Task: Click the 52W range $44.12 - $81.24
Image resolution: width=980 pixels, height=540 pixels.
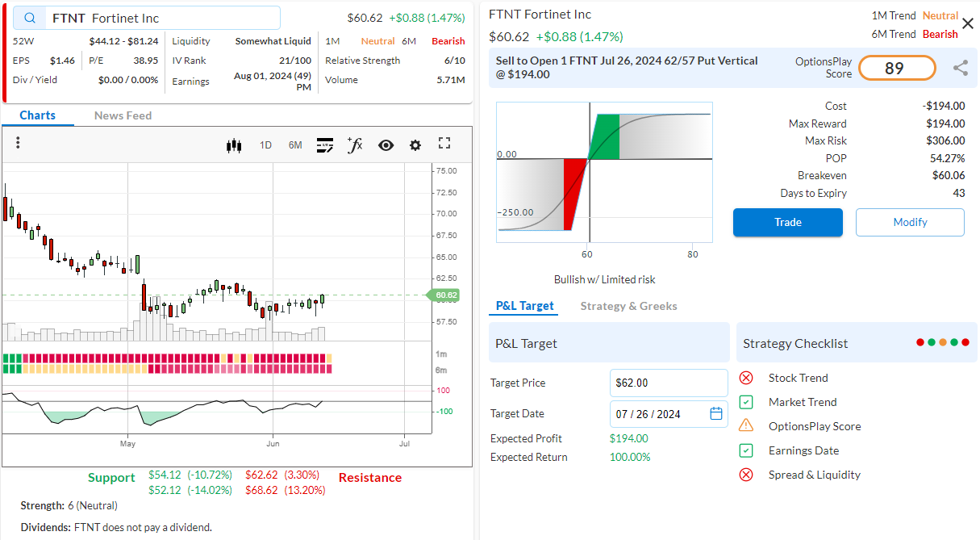Action: click(123, 40)
